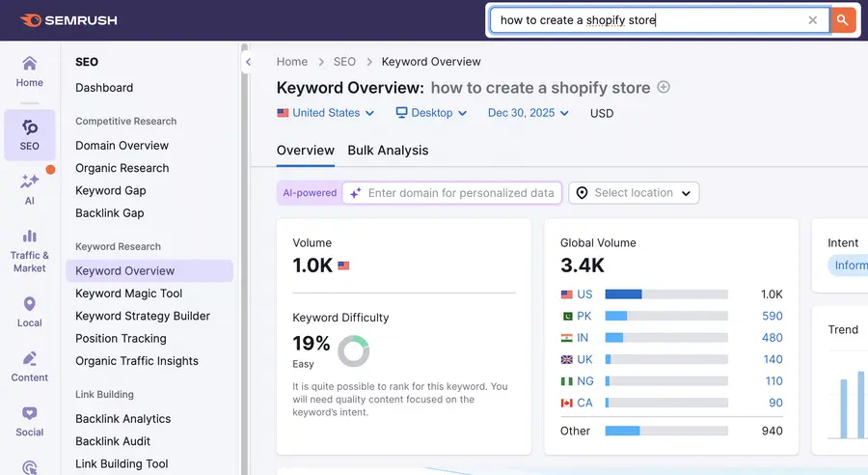The height and width of the screenshot is (475, 868).
Task: Click the location pin icon
Action: [x=582, y=193]
